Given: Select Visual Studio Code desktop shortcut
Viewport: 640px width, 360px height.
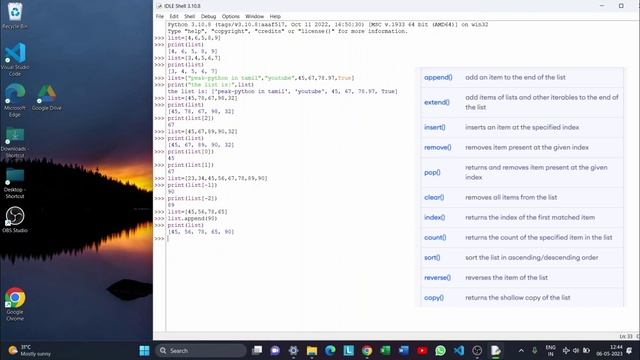Looking at the screenshot, I should (15, 60).
